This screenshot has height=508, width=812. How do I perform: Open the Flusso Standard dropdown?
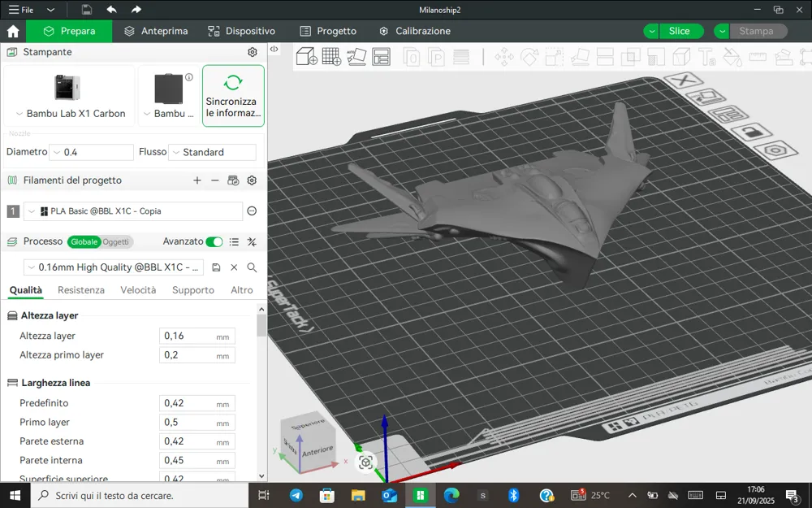(212, 152)
